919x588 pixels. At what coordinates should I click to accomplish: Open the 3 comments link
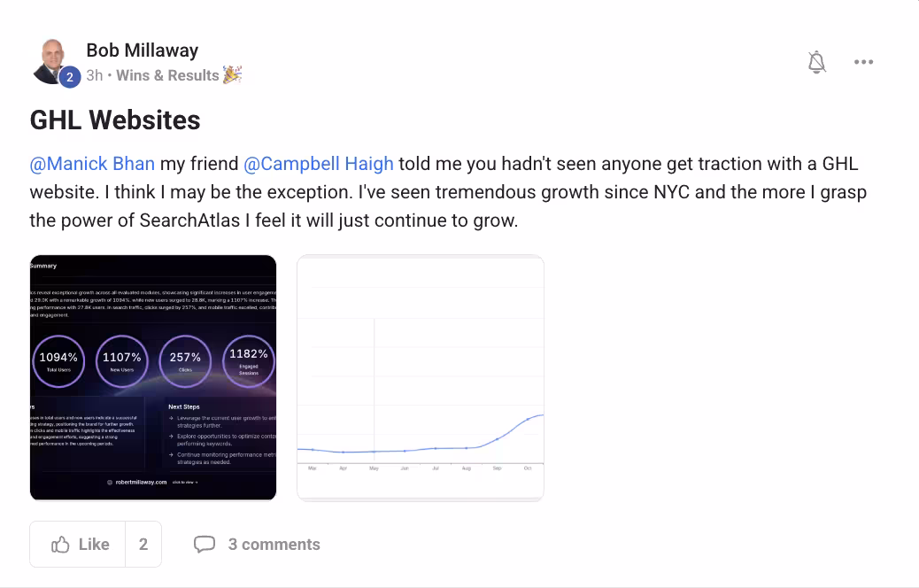274,544
